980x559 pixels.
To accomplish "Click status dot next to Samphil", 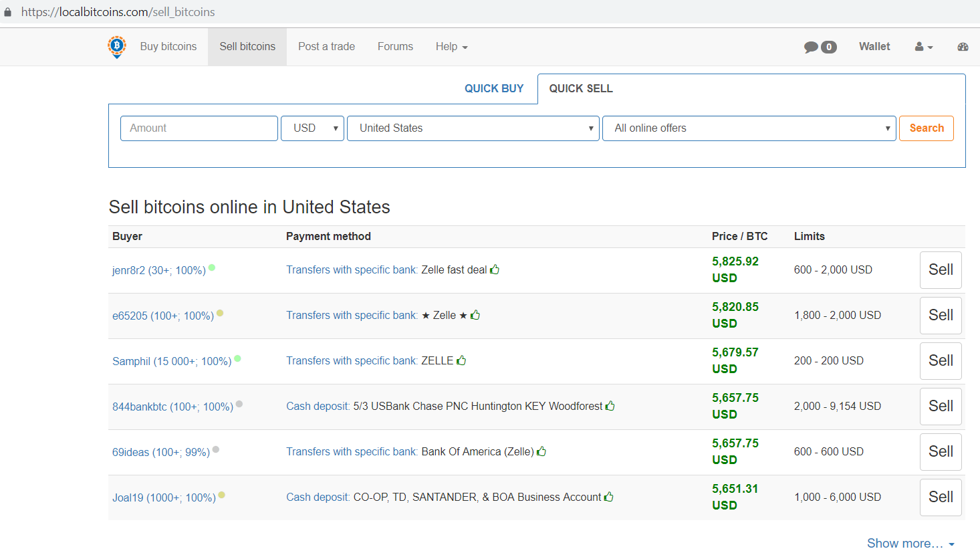I will pyautogui.click(x=237, y=358).
